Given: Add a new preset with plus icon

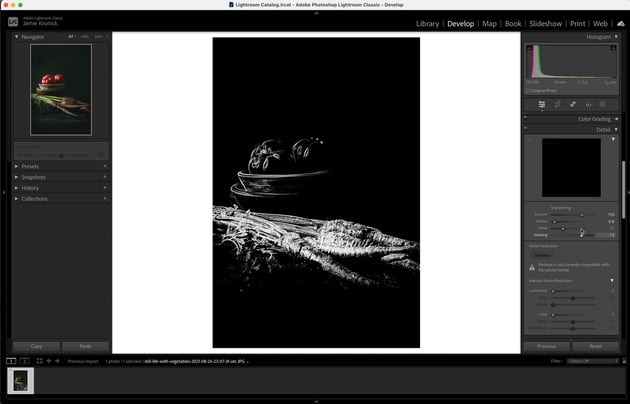Looking at the screenshot, I should point(105,166).
